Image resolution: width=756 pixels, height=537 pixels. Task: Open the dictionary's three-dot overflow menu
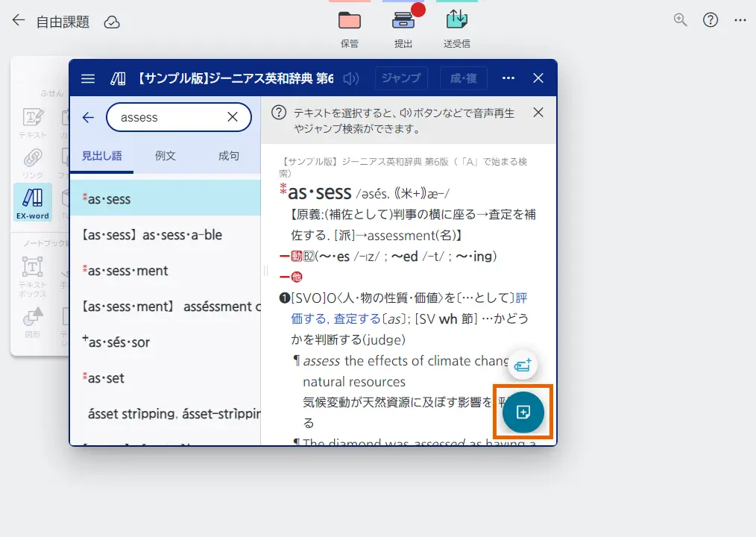[508, 78]
